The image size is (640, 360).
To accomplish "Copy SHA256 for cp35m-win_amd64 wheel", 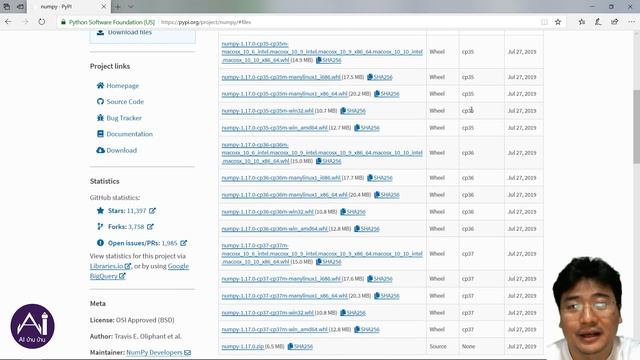I will pyautogui.click(x=367, y=128).
